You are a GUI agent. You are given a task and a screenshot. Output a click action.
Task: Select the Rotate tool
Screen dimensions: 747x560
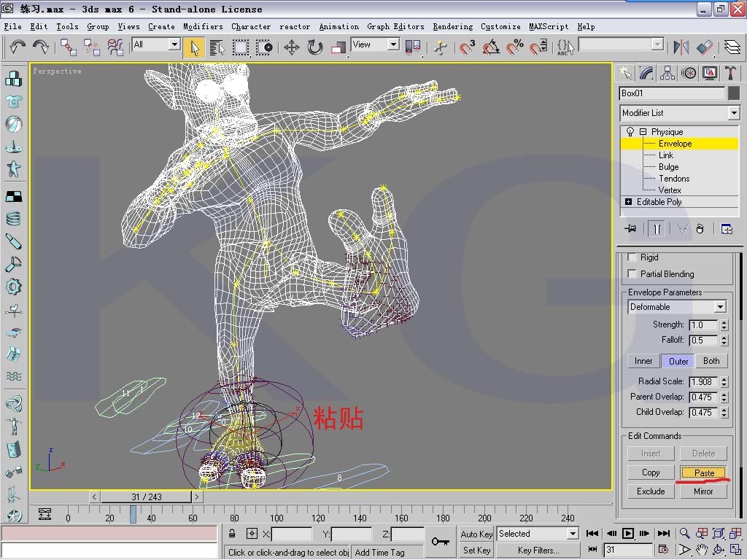(x=315, y=47)
